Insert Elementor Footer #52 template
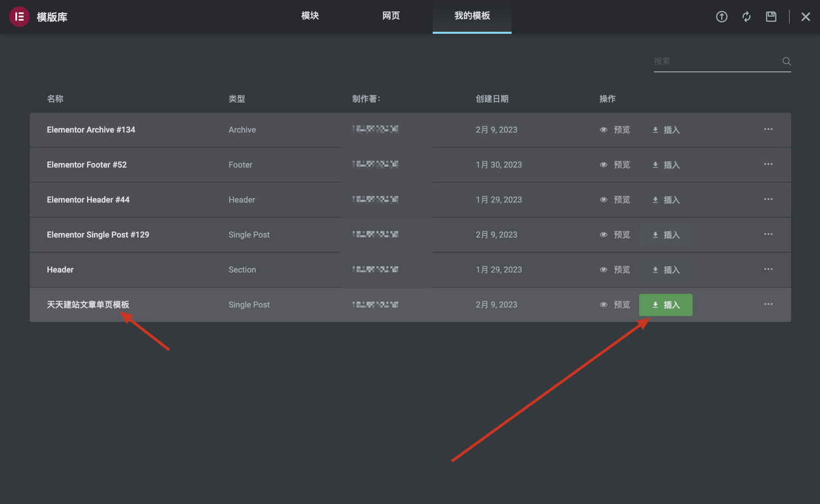This screenshot has height=504, width=820. 666,165
